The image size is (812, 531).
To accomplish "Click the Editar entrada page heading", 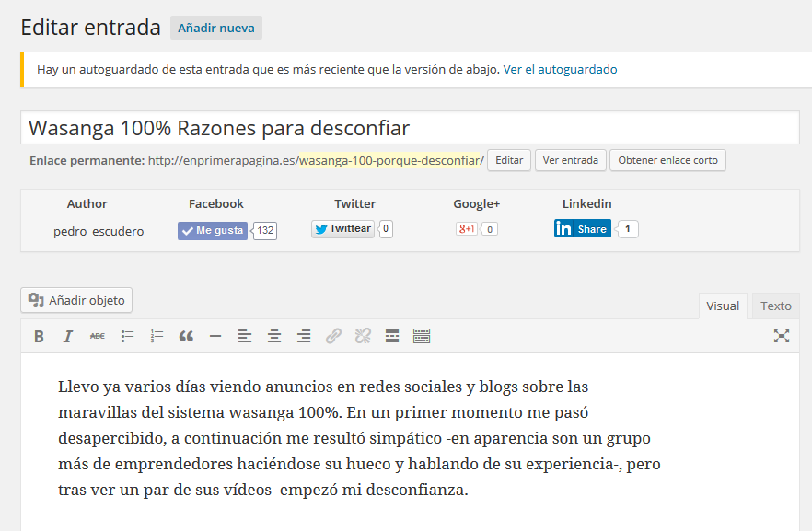I will pyautogui.click(x=90, y=28).
